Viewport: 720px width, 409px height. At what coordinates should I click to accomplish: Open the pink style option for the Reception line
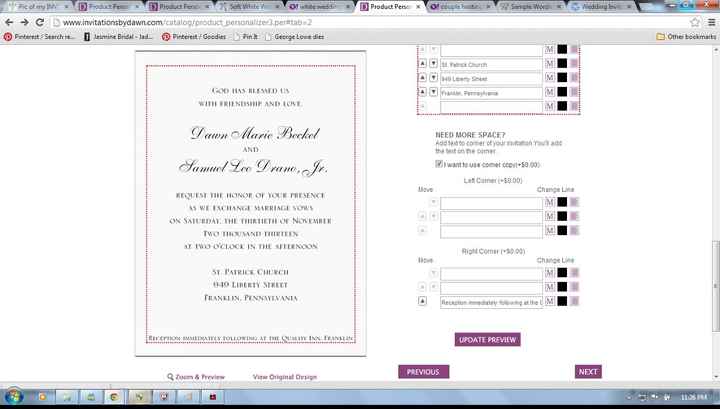[574, 301]
